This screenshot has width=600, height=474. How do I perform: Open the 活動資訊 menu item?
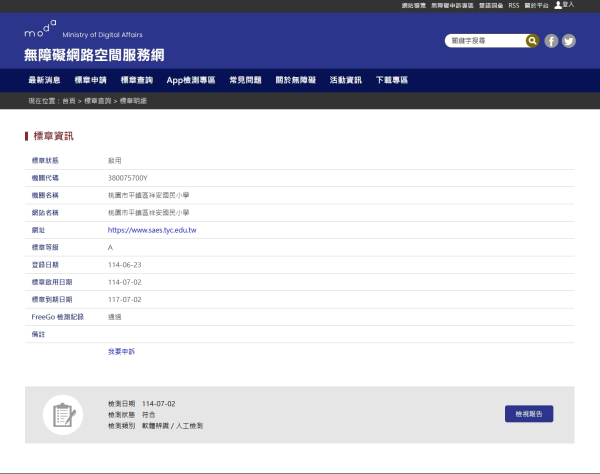pos(346,80)
